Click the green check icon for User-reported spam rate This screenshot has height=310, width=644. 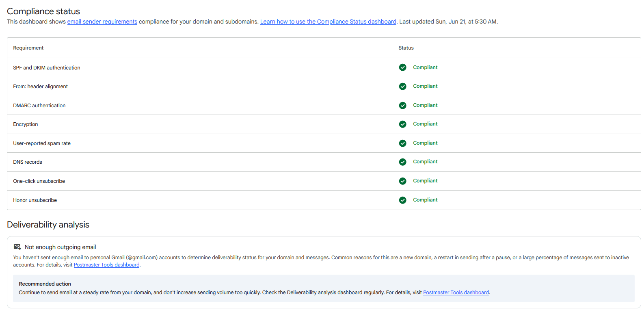coord(402,143)
